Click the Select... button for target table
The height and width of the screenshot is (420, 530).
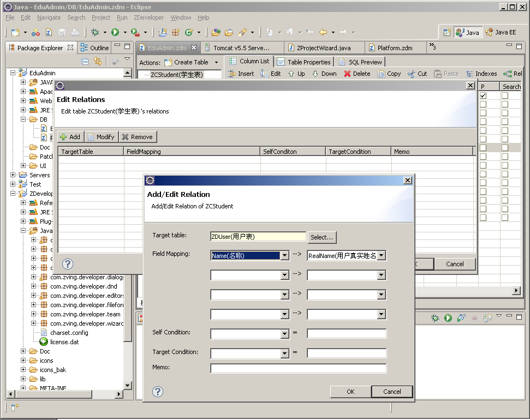click(x=321, y=237)
